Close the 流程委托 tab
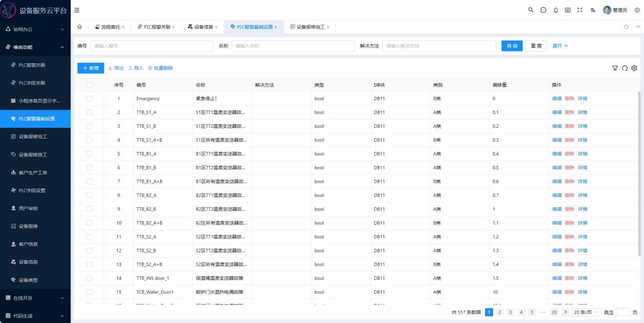The height and width of the screenshot is (323, 644). tap(123, 27)
